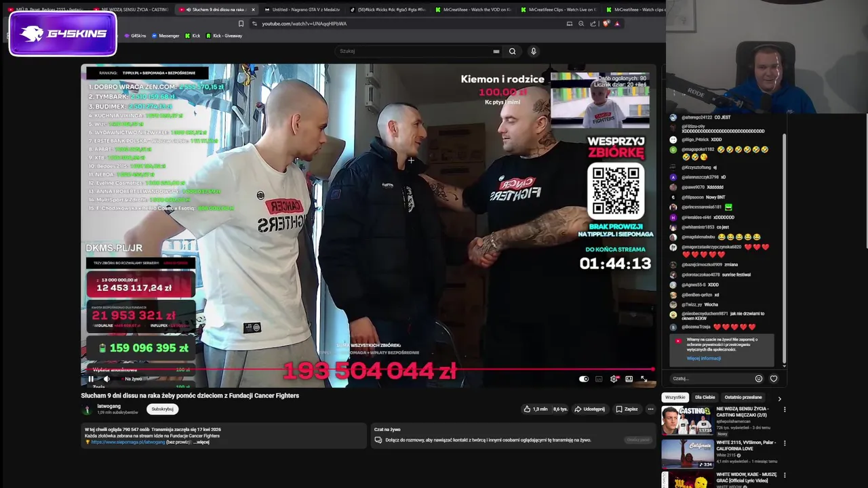Open the 'CASTING MIĘCZAKI' video thumbnail
868x488 pixels.
(687, 420)
